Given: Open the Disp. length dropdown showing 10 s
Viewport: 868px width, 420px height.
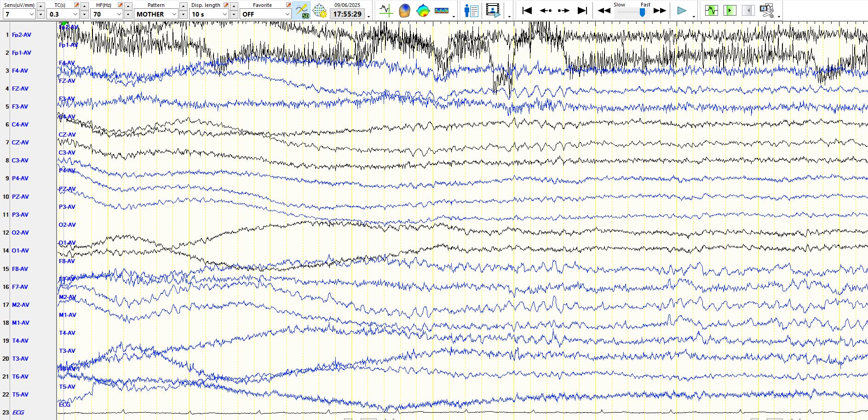Looking at the screenshot, I should pyautogui.click(x=209, y=14).
